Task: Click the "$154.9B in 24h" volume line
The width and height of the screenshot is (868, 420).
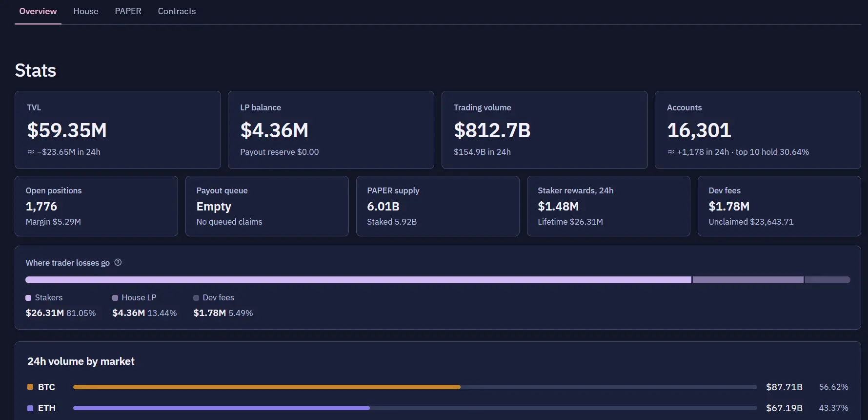Action: click(x=482, y=152)
